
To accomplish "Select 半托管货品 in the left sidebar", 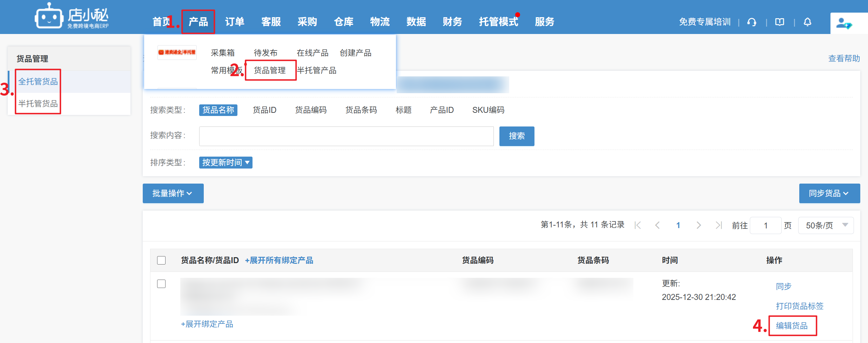I will tap(38, 104).
